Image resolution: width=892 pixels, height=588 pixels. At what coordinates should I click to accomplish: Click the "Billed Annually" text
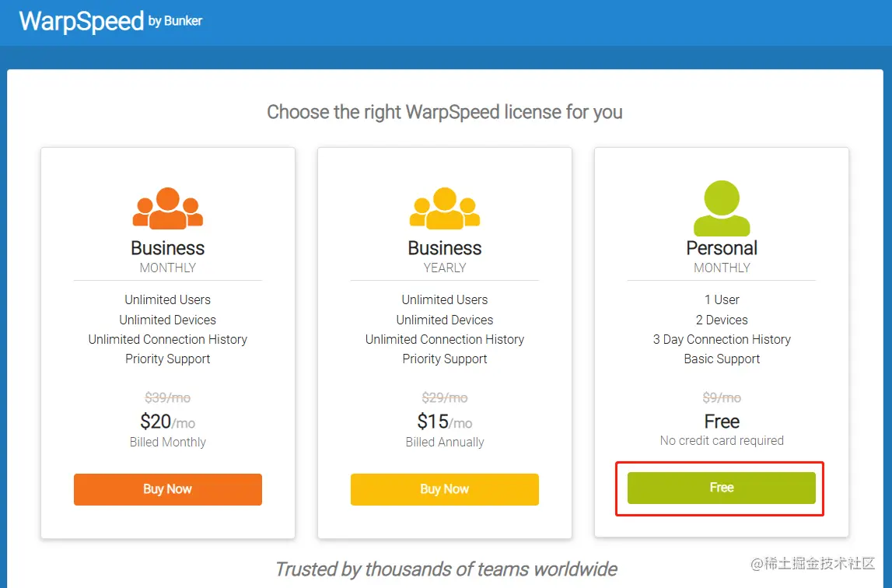point(445,443)
